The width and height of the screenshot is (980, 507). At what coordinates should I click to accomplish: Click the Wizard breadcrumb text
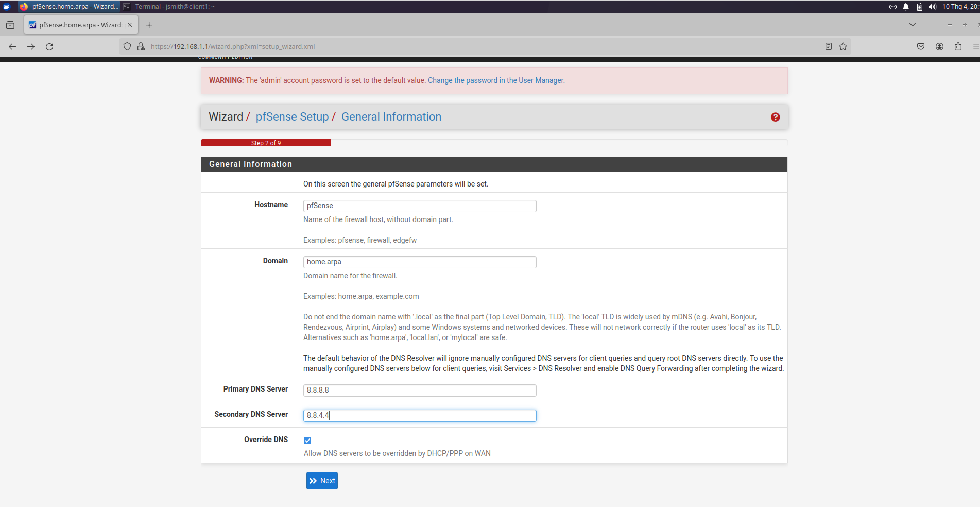tap(226, 117)
